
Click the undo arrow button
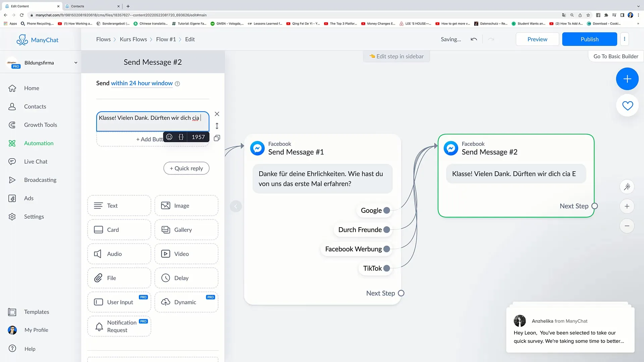click(x=474, y=39)
